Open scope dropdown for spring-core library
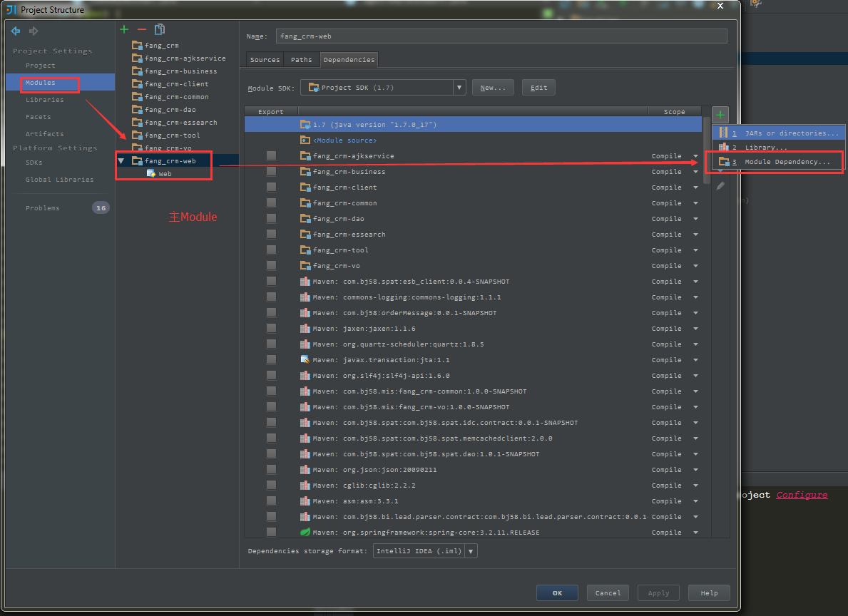This screenshot has width=848, height=616. 695,533
